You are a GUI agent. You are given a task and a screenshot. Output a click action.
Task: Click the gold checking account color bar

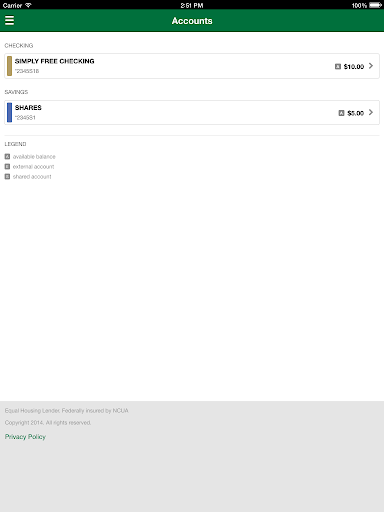9,66
